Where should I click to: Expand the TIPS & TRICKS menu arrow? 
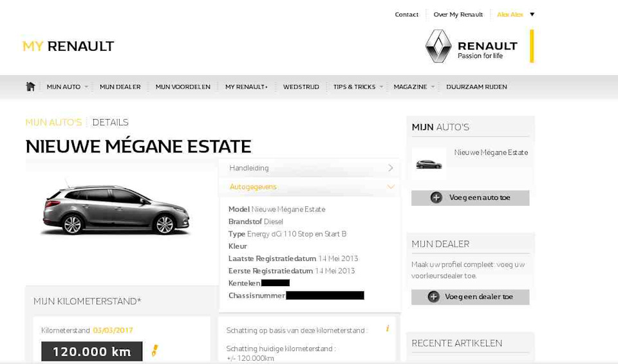(381, 87)
